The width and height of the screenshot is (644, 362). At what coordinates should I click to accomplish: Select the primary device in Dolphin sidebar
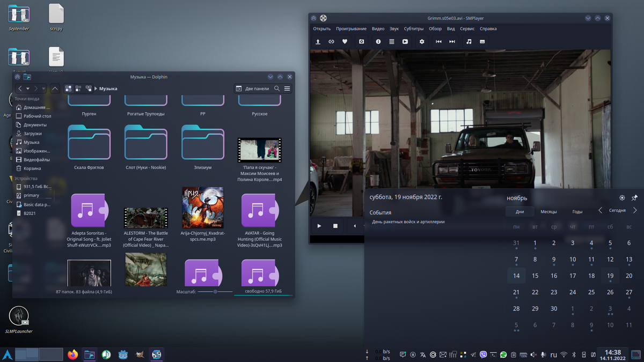tap(31, 196)
